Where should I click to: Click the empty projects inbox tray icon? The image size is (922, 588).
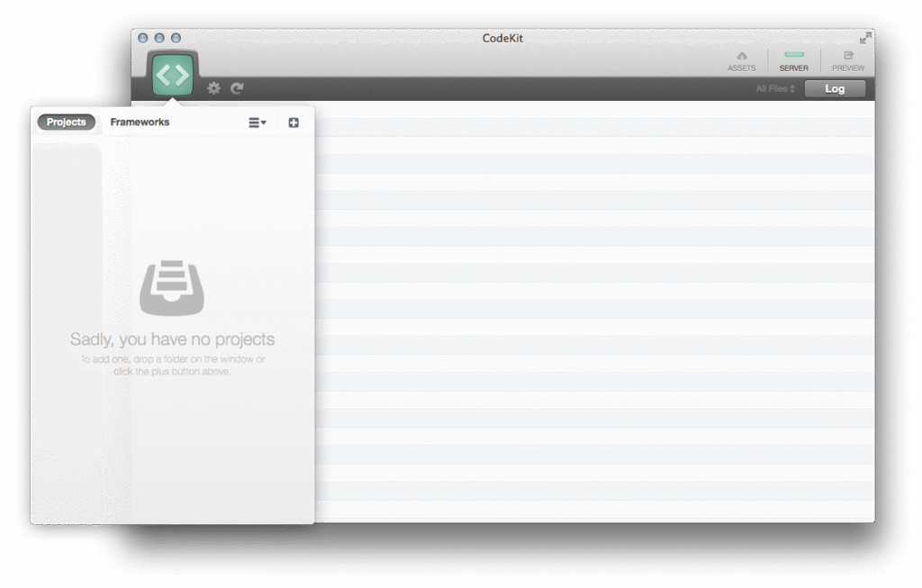[172, 287]
